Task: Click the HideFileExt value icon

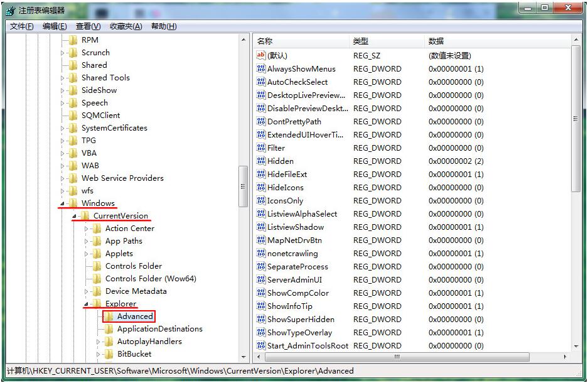Action: click(262, 174)
